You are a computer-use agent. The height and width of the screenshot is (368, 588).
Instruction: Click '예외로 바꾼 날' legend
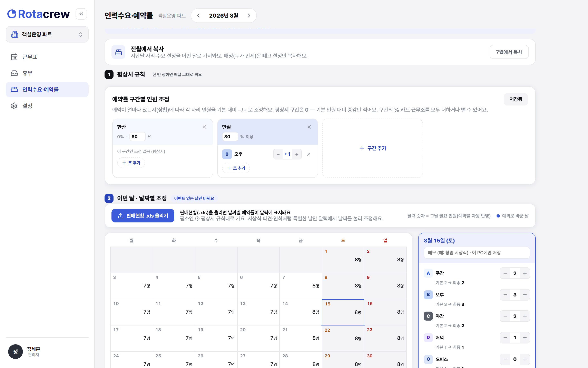point(512,216)
